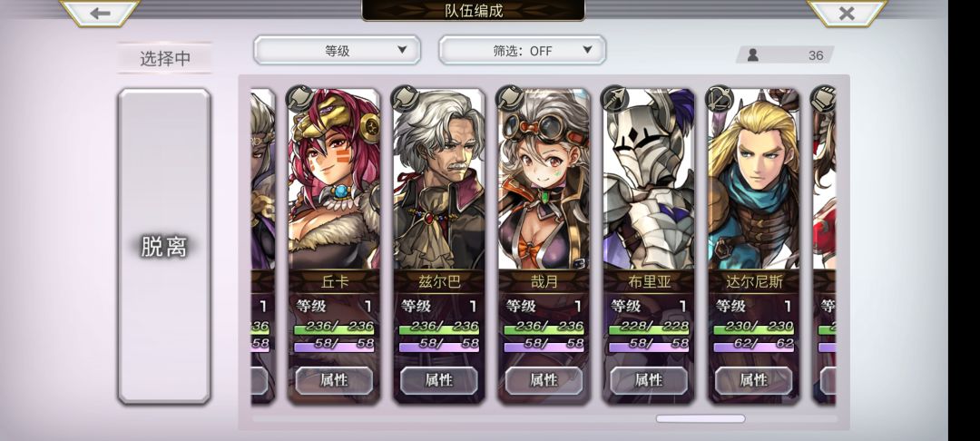The height and width of the screenshot is (441, 980).
Task: Open 属性 for 哉月
Action: [544, 380]
